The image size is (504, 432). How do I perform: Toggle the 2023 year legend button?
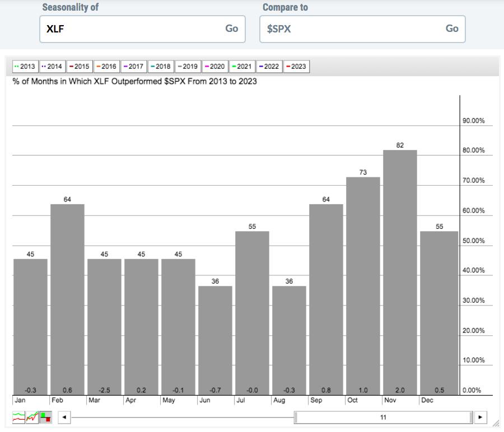296,67
